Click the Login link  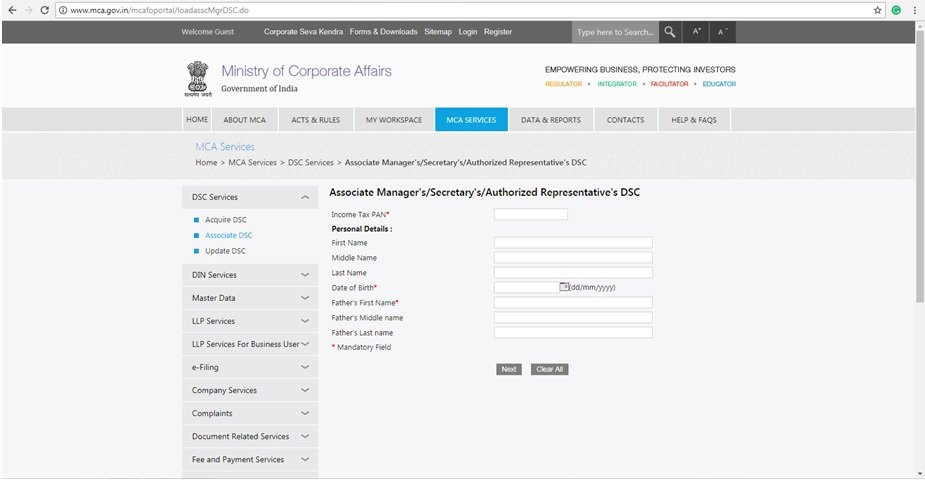click(468, 32)
